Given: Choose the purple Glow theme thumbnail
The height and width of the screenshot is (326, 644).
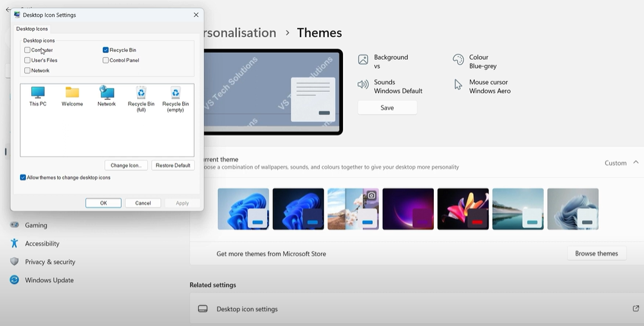Looking at the screenshot, I should pos(408,209).
